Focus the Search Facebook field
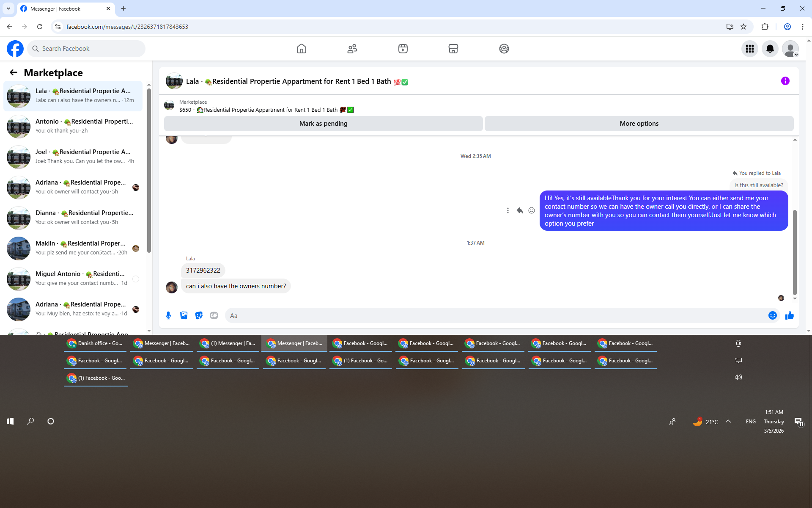This screenshot has width=812, height=508. [87, 49]
